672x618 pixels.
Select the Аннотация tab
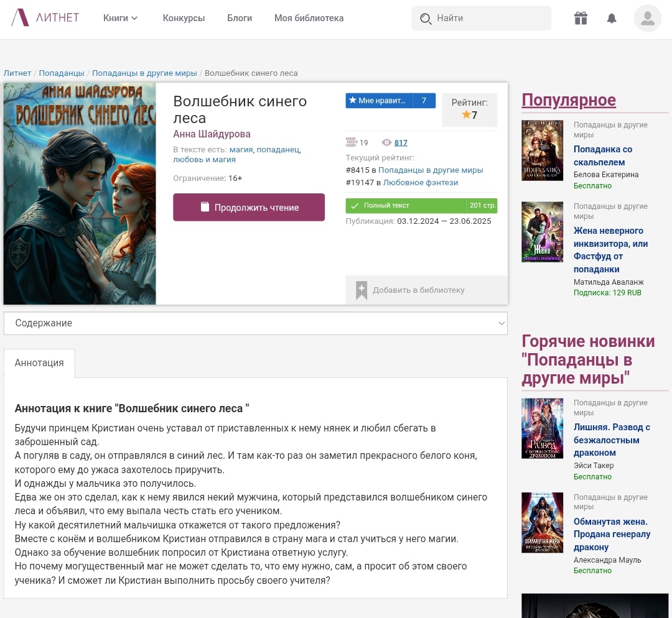(x=39, y=363)
